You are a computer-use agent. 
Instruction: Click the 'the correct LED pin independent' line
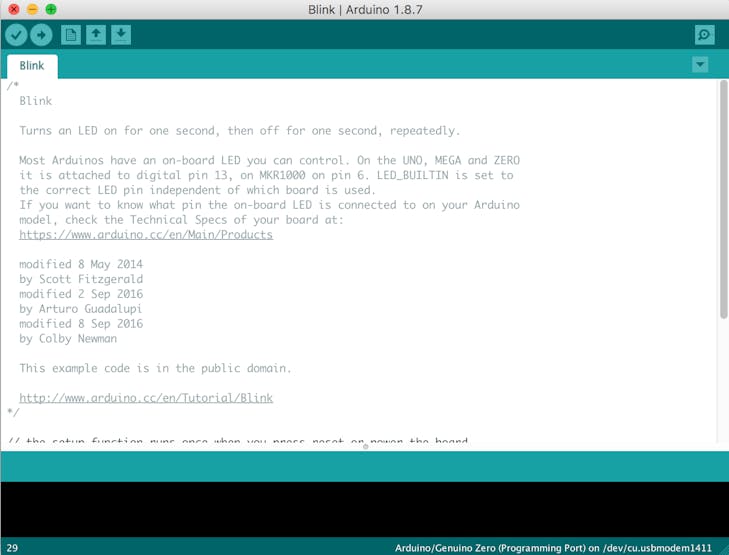pos(197,190)
